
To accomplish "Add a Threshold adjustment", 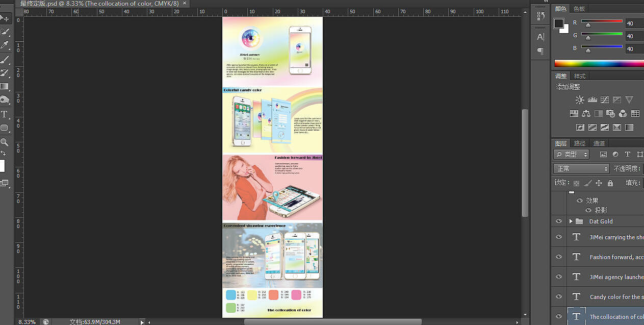I will (x=605, y=128).
